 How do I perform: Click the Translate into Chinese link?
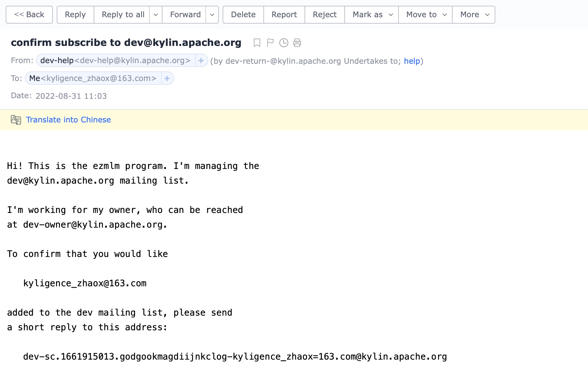click(68, 120)
